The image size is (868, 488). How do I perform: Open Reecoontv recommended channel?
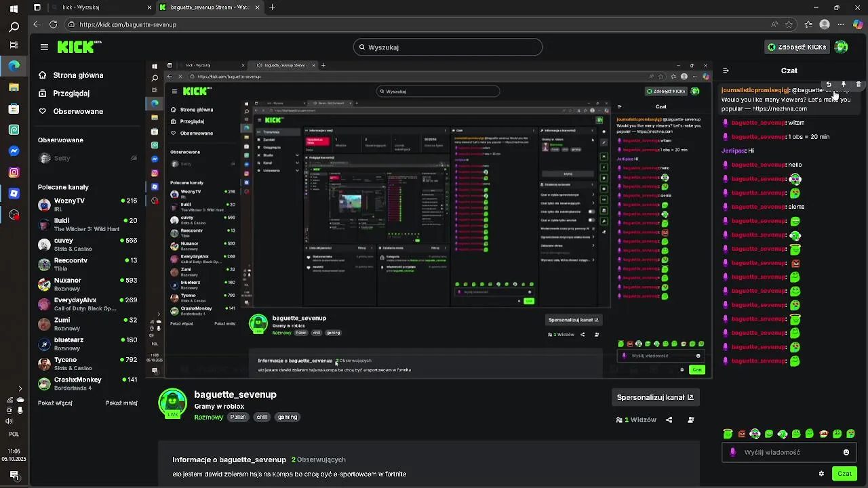pos(88,264)
